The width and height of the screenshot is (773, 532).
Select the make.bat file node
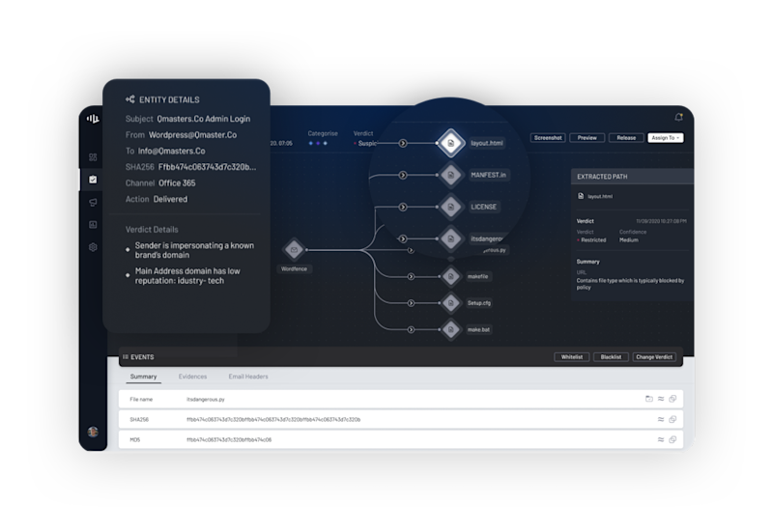pos(450,329)
